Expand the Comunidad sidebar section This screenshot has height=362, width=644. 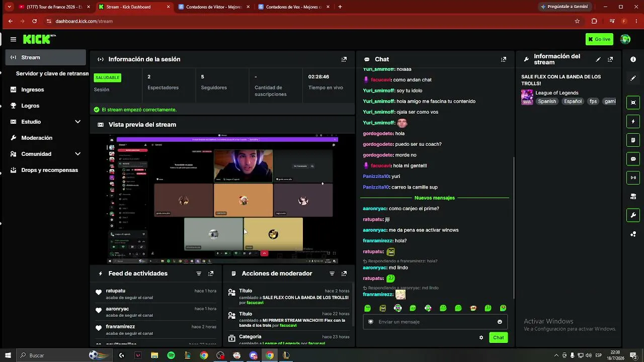[77, 154]
